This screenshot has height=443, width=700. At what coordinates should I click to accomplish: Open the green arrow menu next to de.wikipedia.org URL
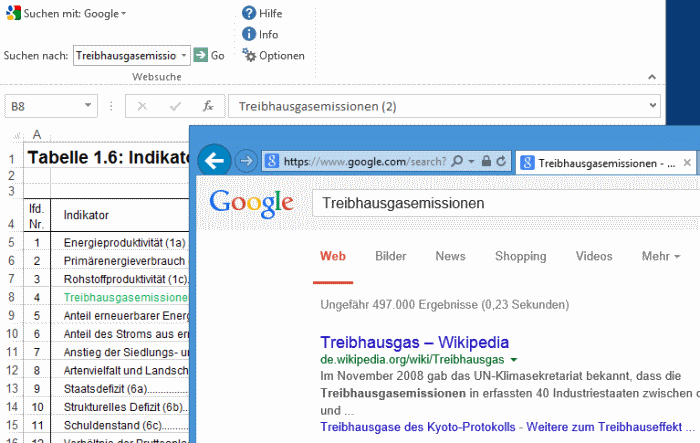point(514,359)
